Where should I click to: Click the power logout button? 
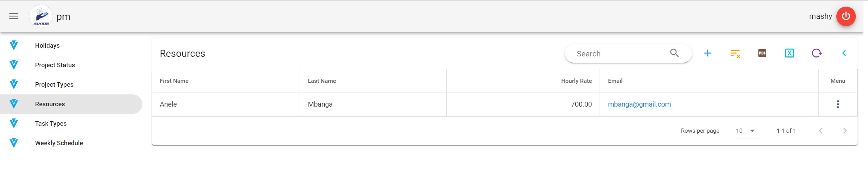tap(846, 16)
